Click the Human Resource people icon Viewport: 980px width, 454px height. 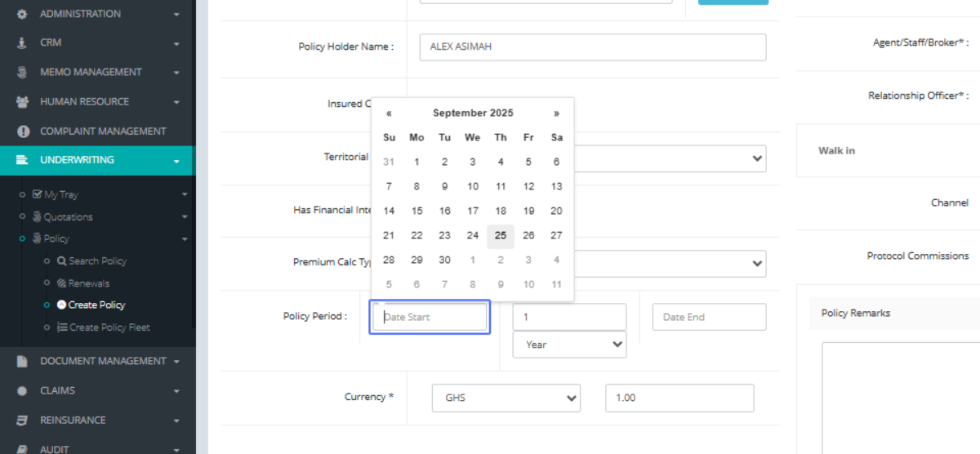tap(22, 102)
